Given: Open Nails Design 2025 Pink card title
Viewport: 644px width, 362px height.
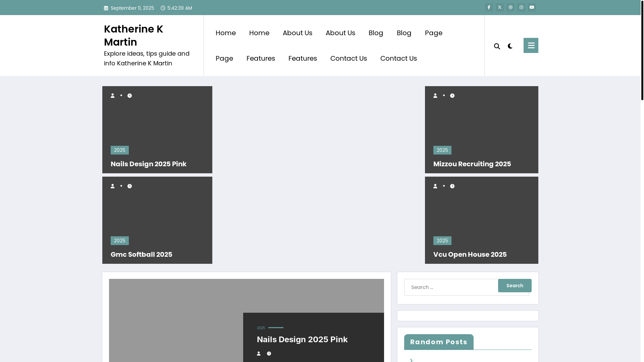Looking at the screenshot, I should 149,164.
